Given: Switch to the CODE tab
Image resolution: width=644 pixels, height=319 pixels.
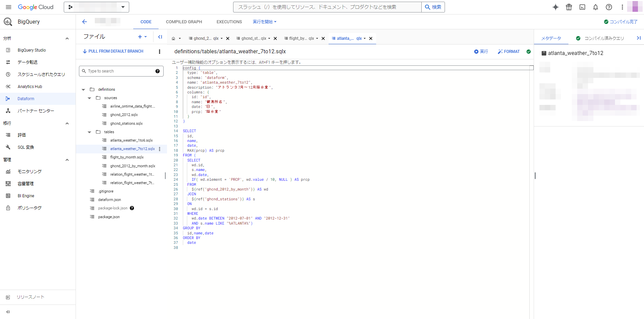Looking at the screenshot, I should point(146,22).
